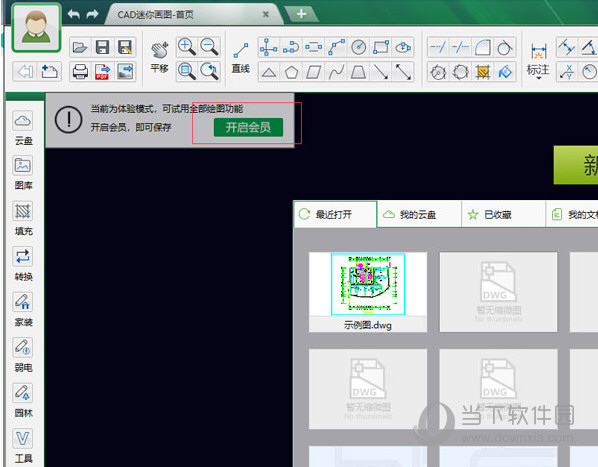598x467 pixels.
Task: Open 图库 library in sidebar
Action: tap(23, 173)
